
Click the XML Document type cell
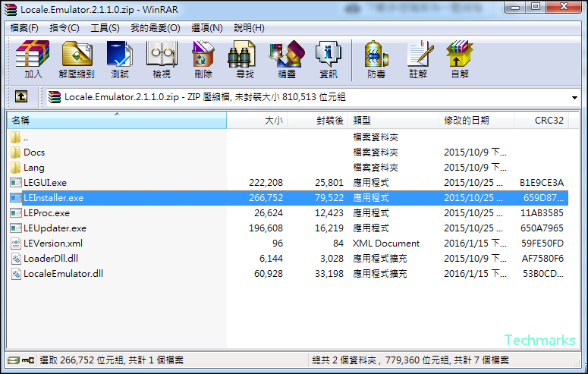386,244
